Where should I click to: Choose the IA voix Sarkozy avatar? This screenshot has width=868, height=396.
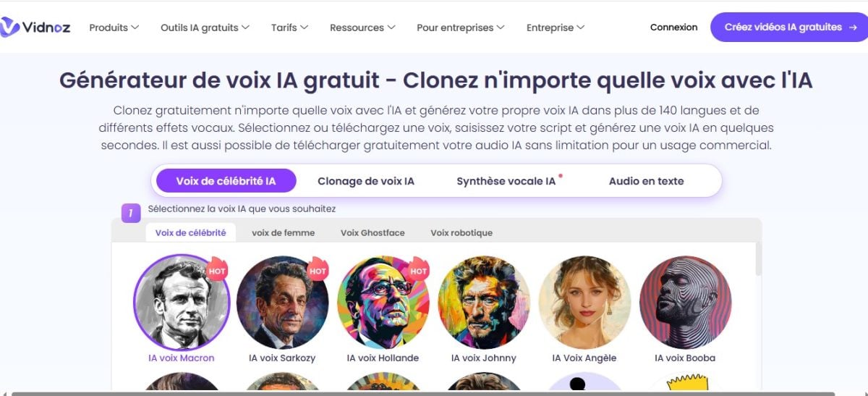(282, 302)
